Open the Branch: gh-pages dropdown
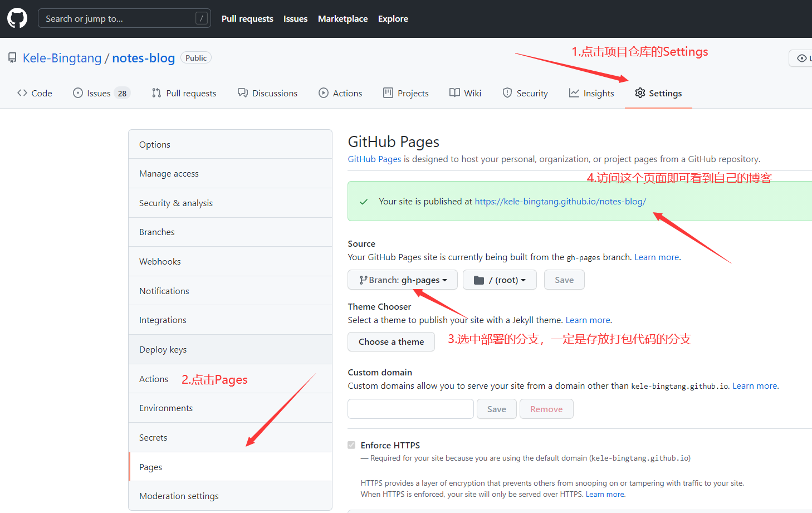The width and height of the screenshot is (812, 513). click(403, 280)
